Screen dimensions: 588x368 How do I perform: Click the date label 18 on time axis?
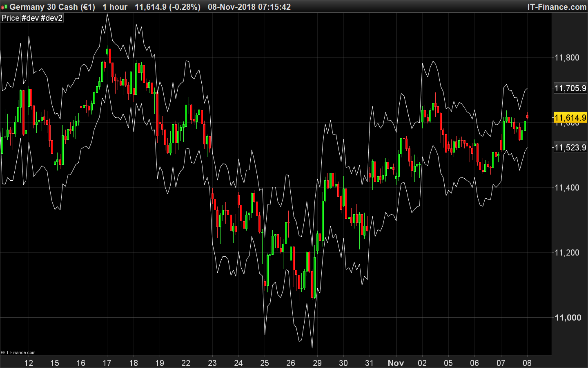[134, 363]
